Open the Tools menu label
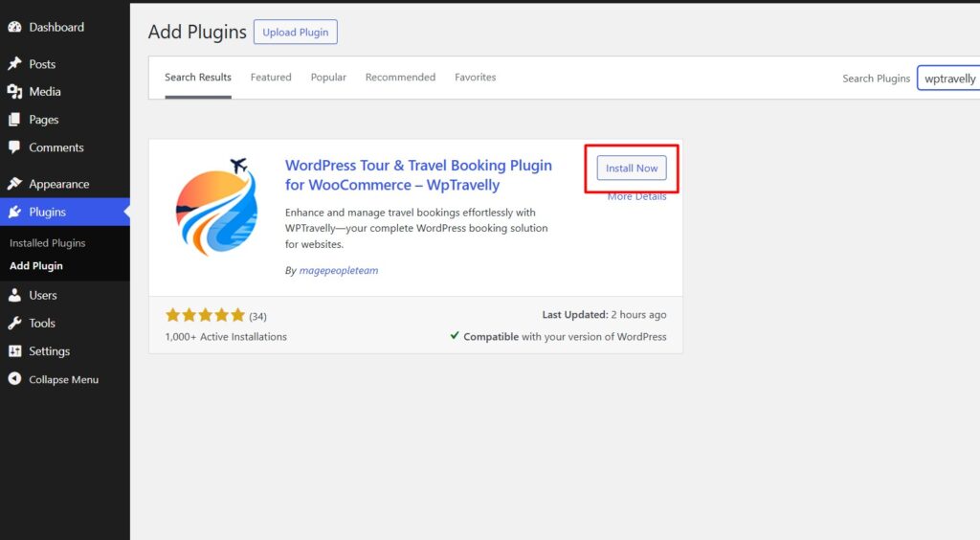Viewport: 980px width, 540px height. pyautogui.click(x=42, y=323)
